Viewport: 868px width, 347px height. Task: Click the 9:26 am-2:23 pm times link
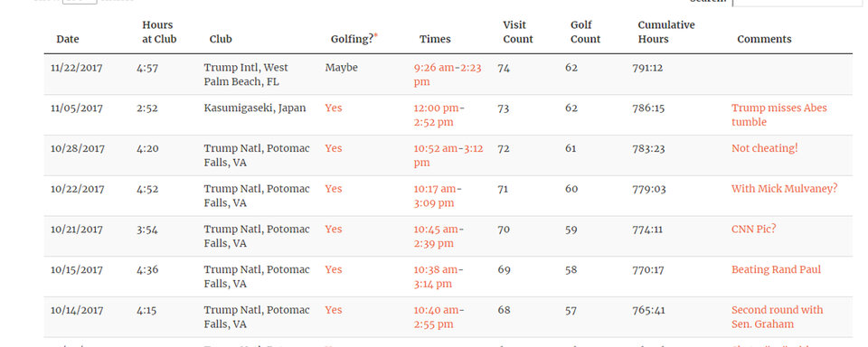coord(448,75)
